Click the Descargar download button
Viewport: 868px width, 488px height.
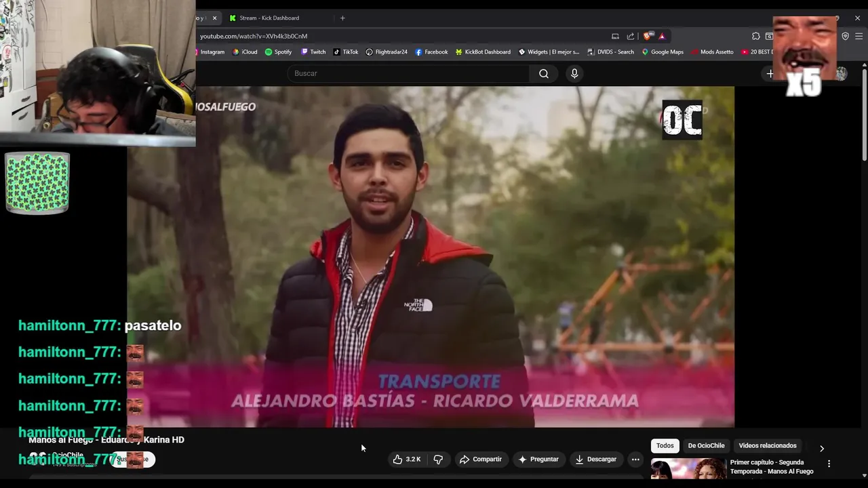click(x=596, y=459)
